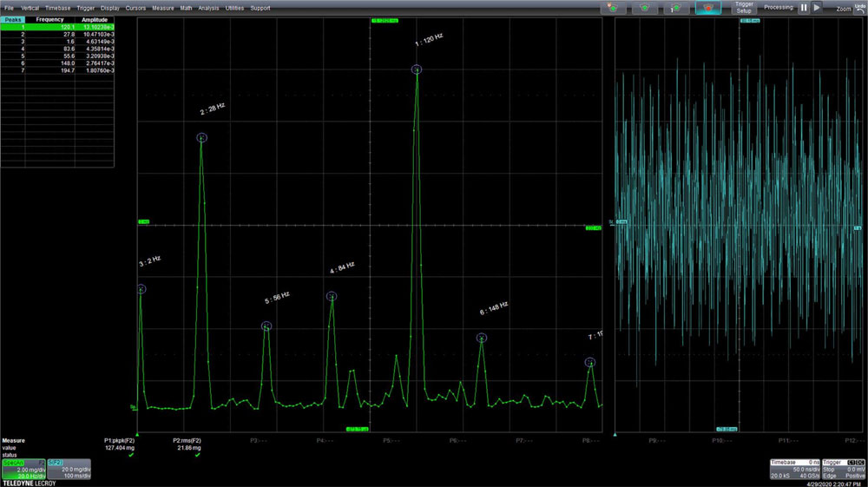Select the Normal trigger mode icon

646,8
